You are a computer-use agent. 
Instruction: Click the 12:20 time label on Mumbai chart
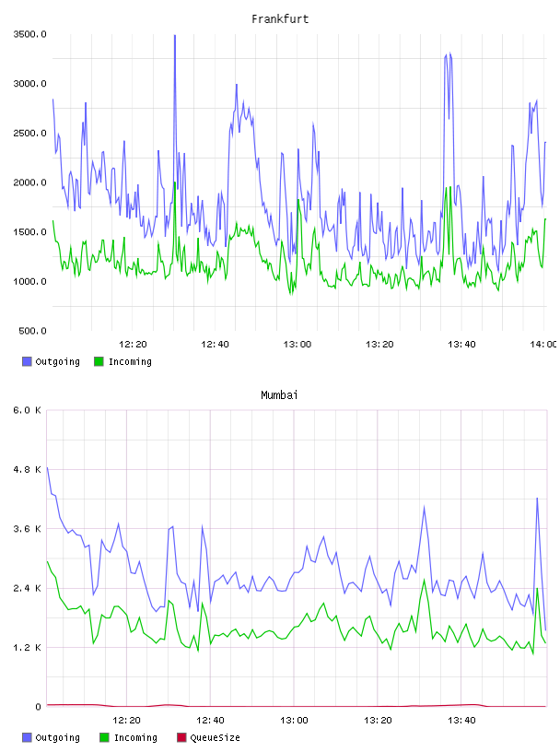tap(126, 721)
